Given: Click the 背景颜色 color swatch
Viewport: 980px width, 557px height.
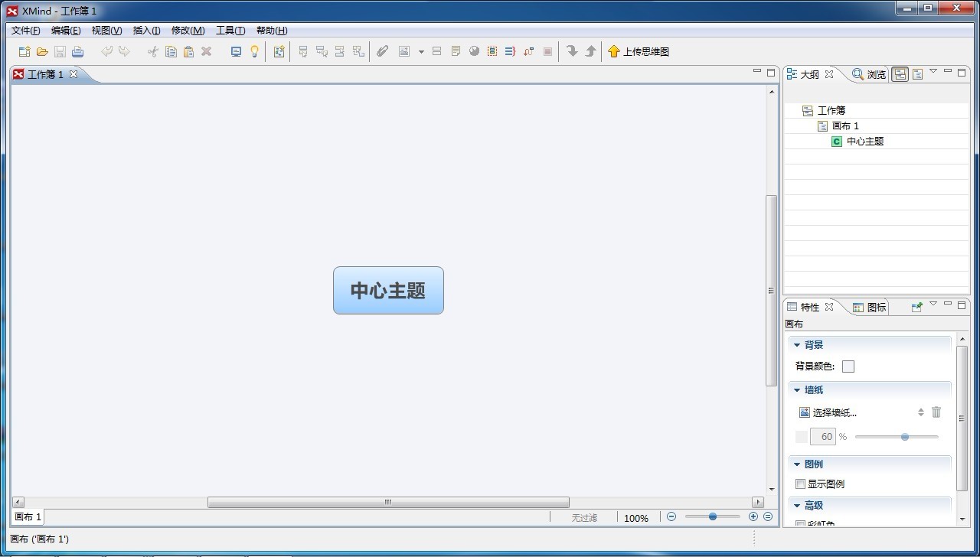Looking at the screenshot, I should [848, 366].
